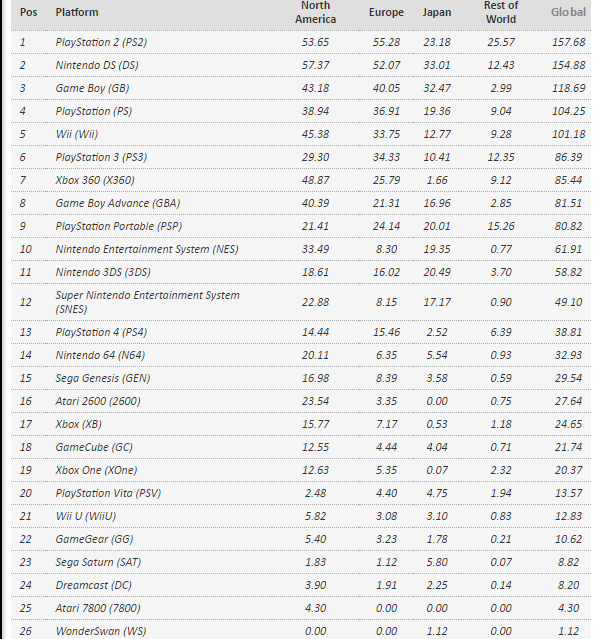Viewport: 600px width, 639px height.
Task: Click Sega Saturn Japan value 5.80
Action: [x=437, y=562]
